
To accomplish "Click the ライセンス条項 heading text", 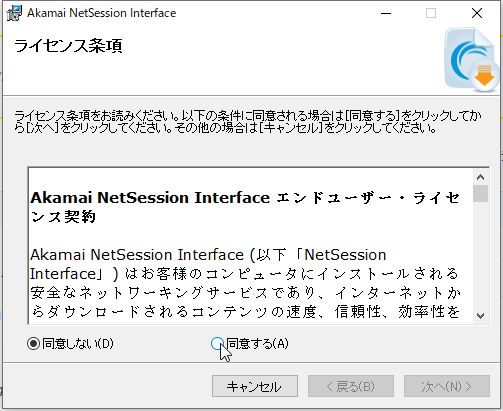I will tap(68, 46).
